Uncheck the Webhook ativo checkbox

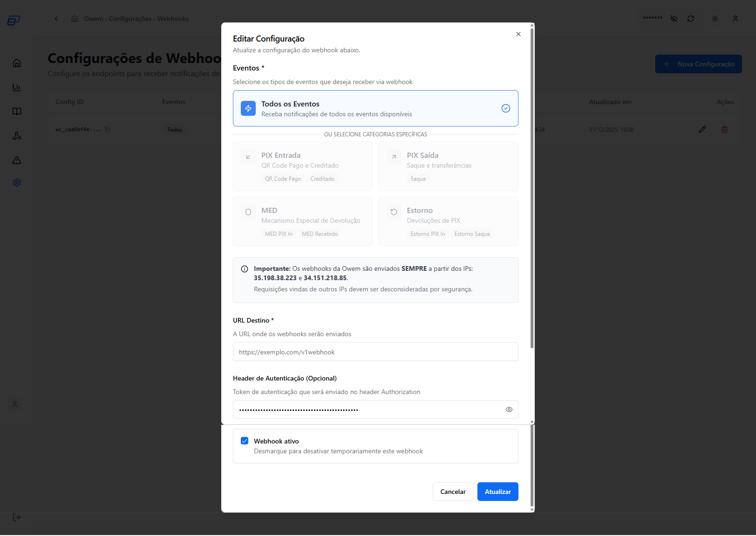pyautogui.click(x=245, y=440)
